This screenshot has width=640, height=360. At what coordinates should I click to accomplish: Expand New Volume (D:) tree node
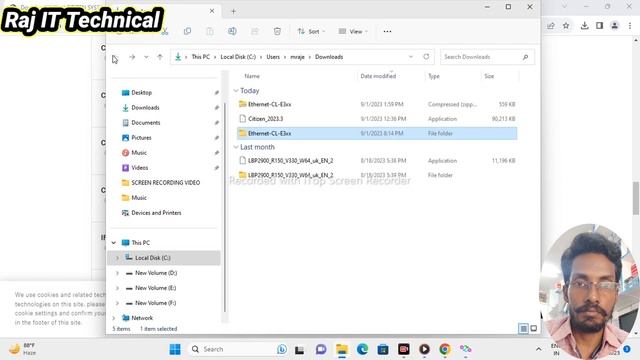(x=118, y=273)
